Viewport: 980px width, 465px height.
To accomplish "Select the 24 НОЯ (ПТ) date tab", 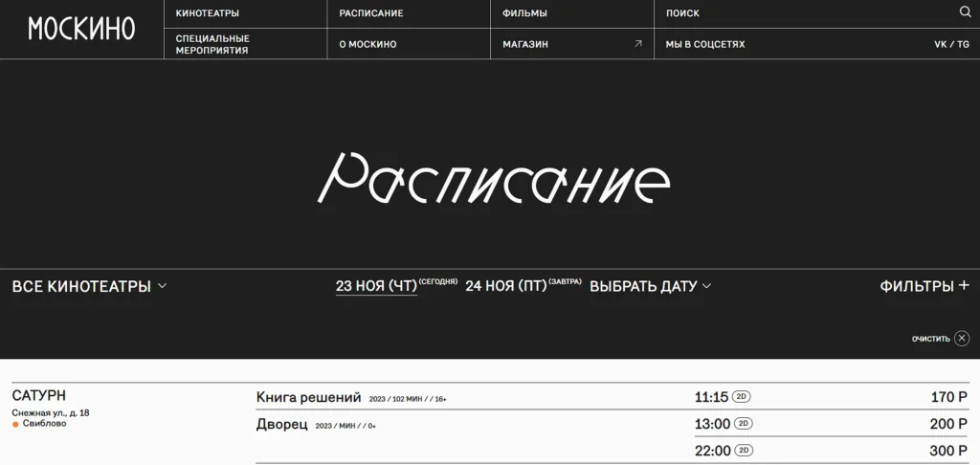I will coord(506,286).
